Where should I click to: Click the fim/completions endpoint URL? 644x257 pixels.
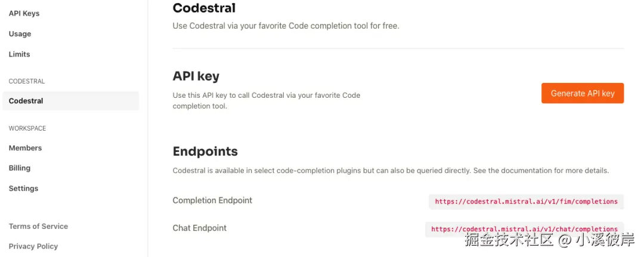[x=526, y=202]
